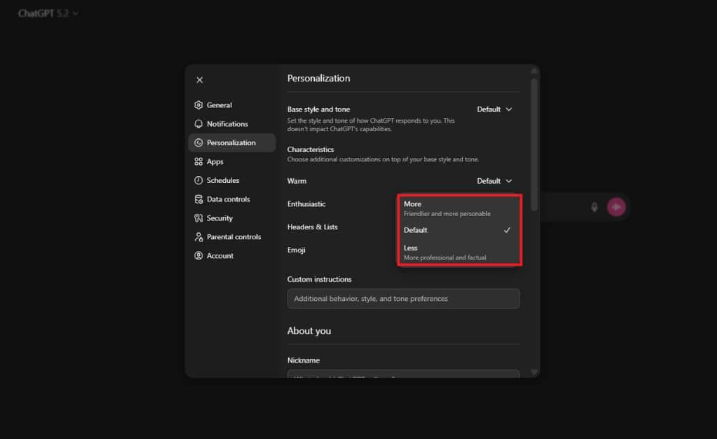Image resolution: width=717 pixels, height=439 pixels.
Task: Click the Notifications bell icon
Action: (x=199, y=124)
